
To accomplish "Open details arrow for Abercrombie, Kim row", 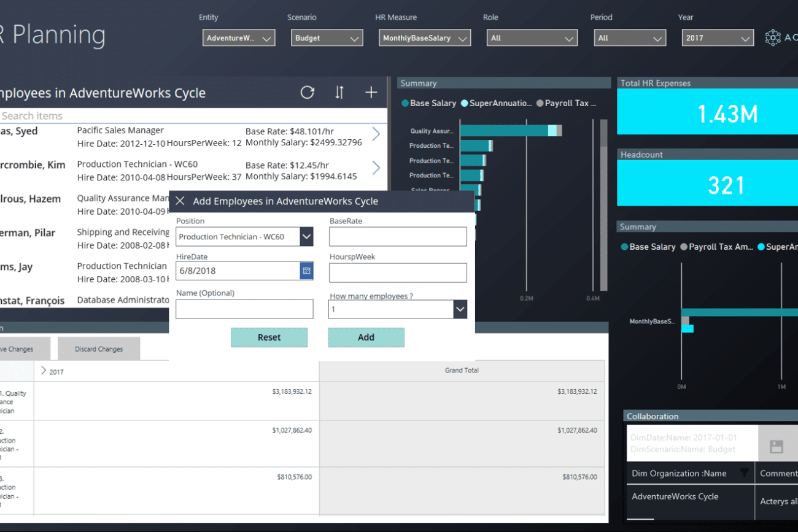I will point(376,168).
